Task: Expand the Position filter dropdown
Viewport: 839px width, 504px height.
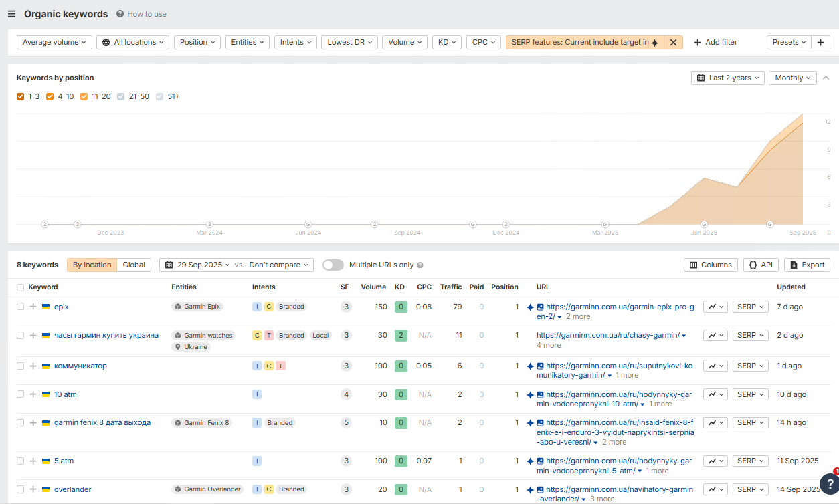Action: (197, 42)
